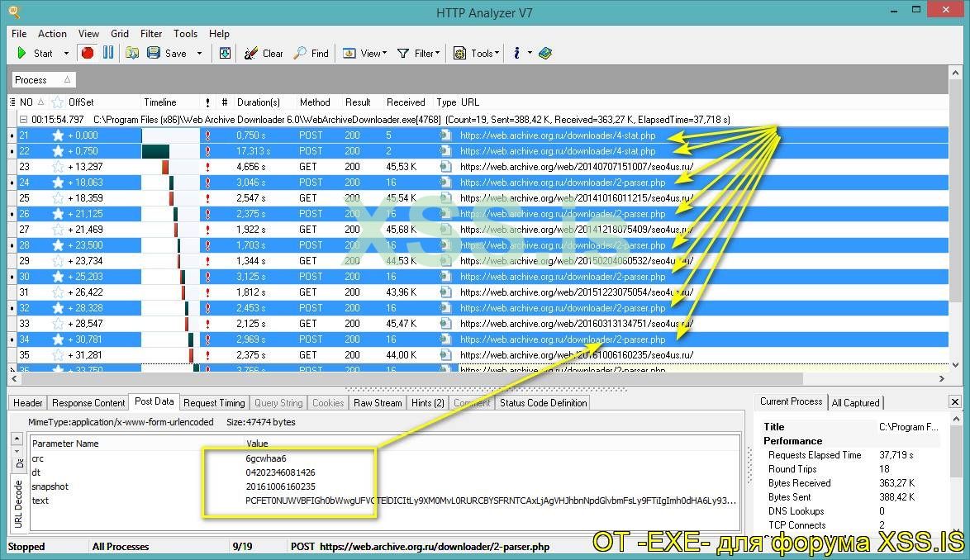Toggle the star on request 23
This screenshot has width=970, height=560.
pyautogui.click(x=58, y=167)
